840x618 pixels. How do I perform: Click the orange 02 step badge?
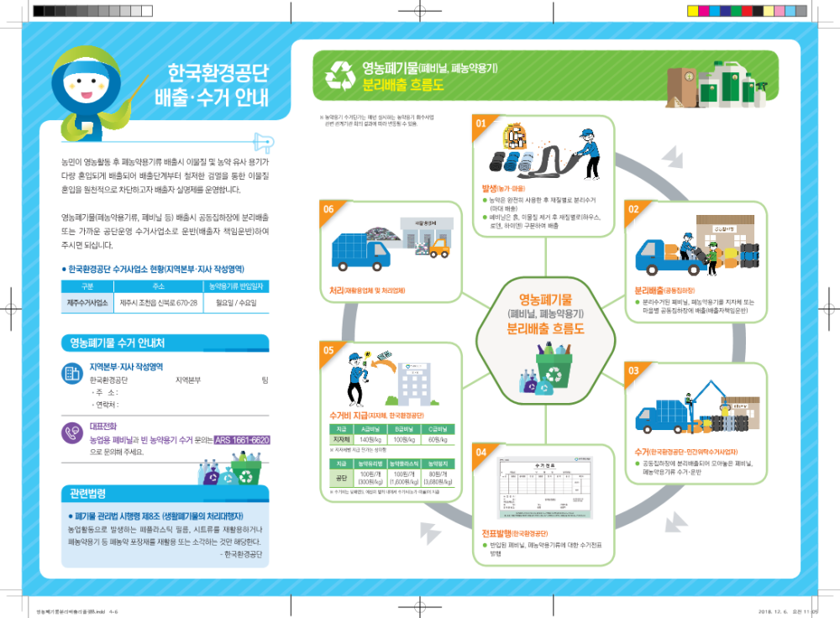(633, 209)
